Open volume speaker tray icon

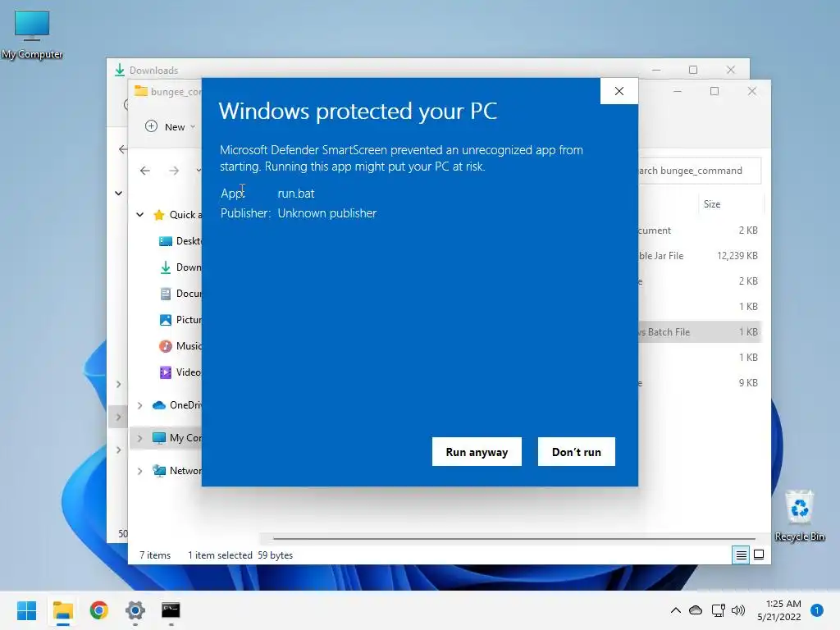point(738,610)
